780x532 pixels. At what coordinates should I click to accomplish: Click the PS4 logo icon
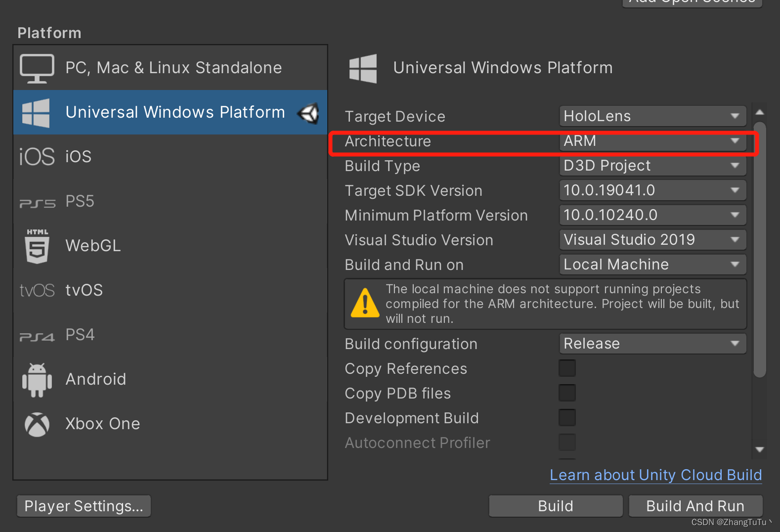tap(37, 337)
